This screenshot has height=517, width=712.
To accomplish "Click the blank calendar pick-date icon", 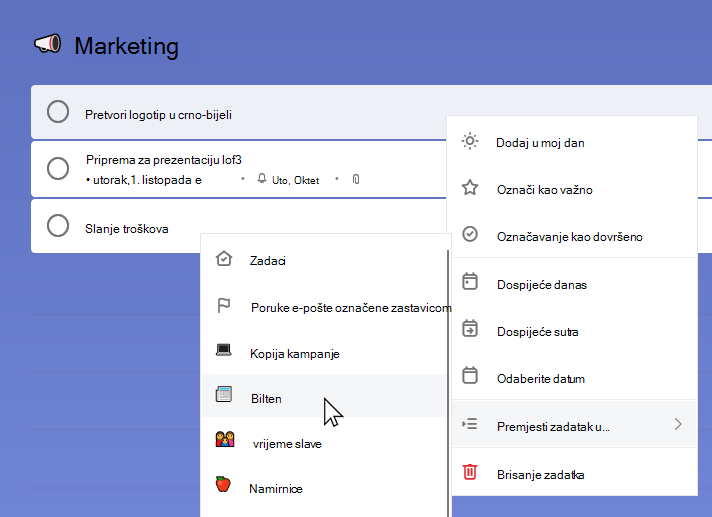I will point(470,375).
